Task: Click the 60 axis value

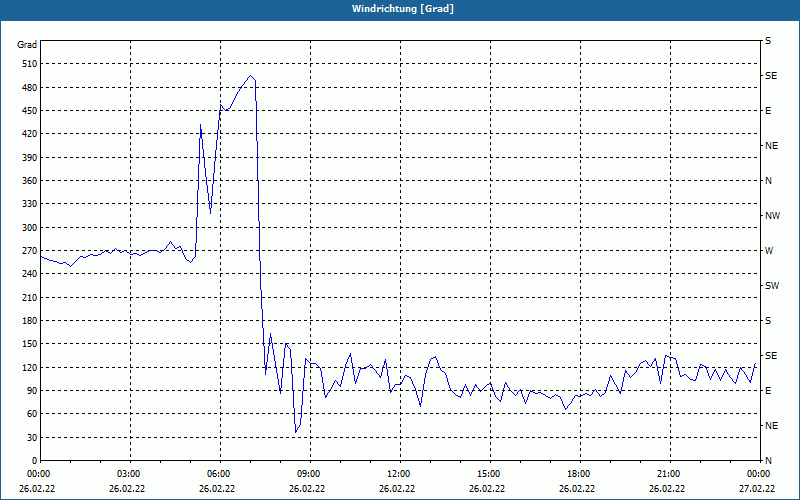Action: [x=32, y=414]
